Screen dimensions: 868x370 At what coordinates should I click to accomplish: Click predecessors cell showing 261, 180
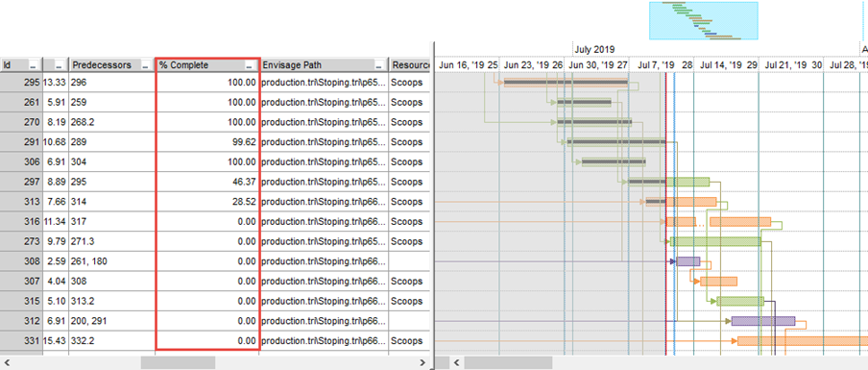click(111, 260)
